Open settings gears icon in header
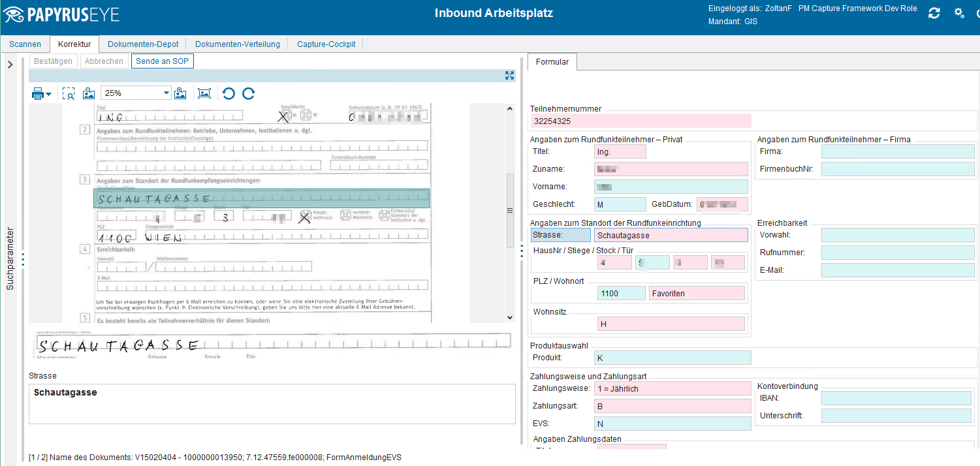The height and width of the screenshot is (466, 980). 959,13
